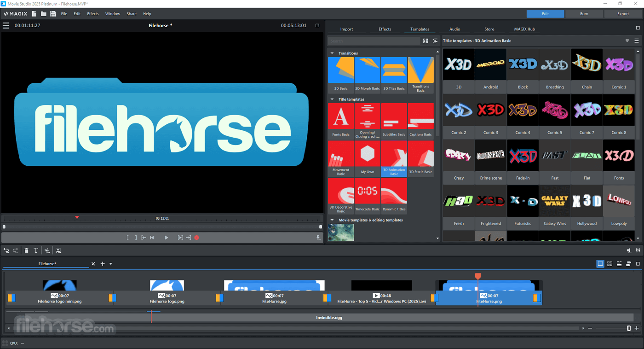Jump to the range start
This screenshot has width=644, height=349.
point(144,238)
